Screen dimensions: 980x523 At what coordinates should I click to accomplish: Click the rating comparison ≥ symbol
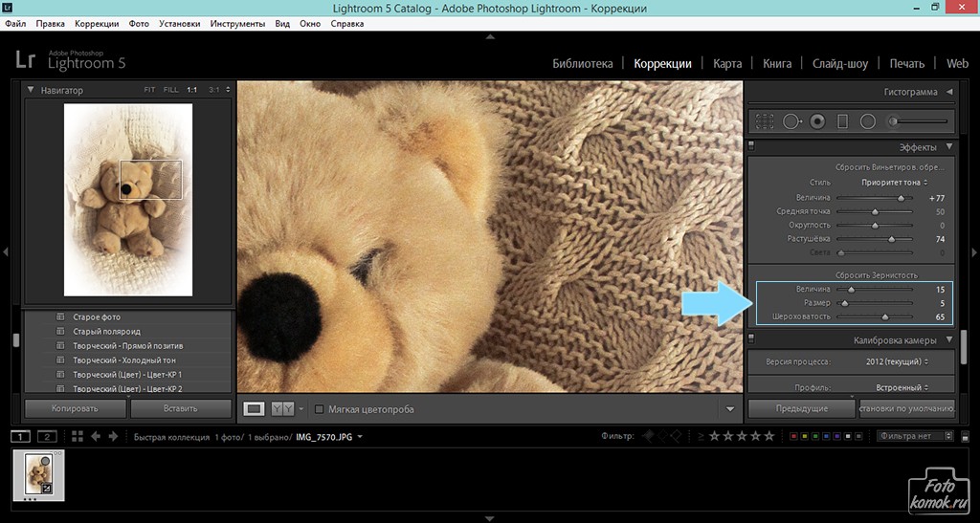point(701,436)
